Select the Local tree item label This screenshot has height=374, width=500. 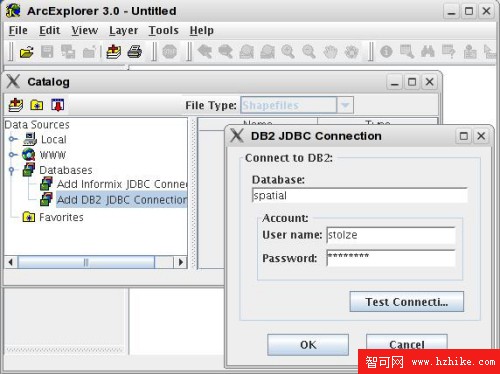pyautogui.click(x=54, y=139)
